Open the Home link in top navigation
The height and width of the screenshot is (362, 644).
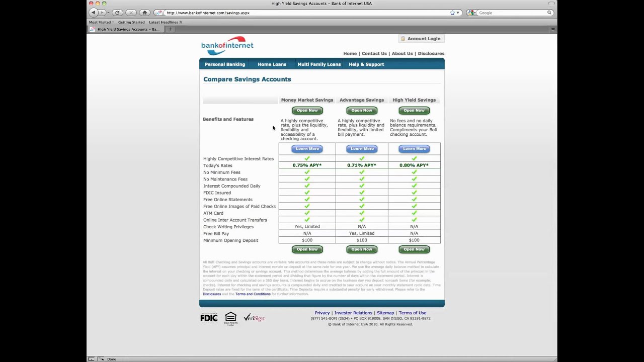[x=350, y=53]
